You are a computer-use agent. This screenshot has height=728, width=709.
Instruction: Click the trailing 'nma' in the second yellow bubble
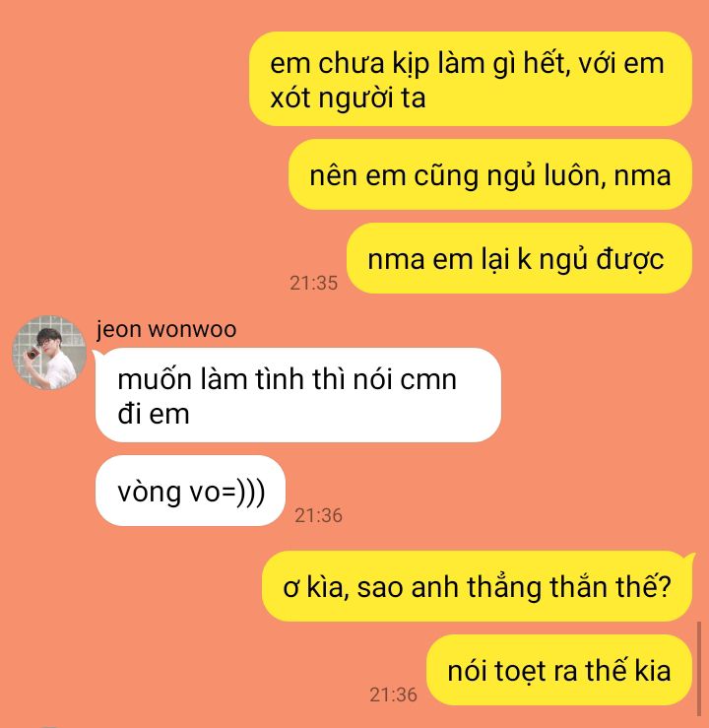pos(643,176)
